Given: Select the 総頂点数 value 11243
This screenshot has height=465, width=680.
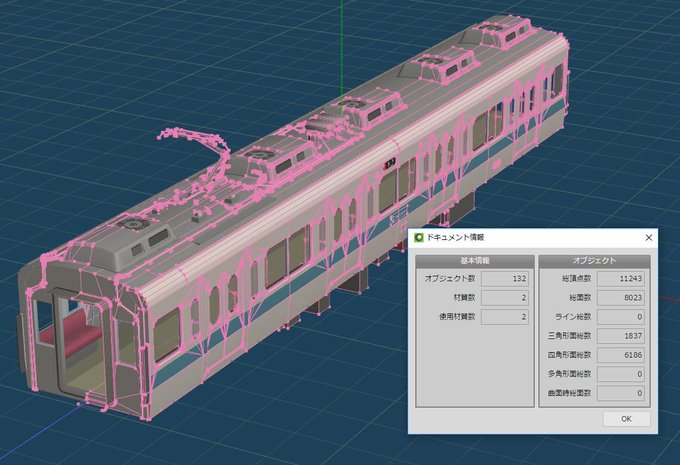Looking at the screenshot, I should [x=621, y=278].
